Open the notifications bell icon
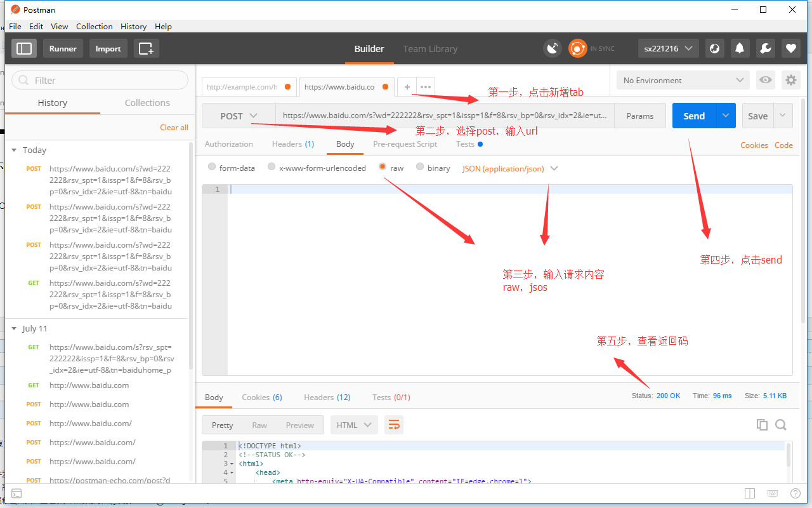 pyautogui.click(x=740, y=48)
